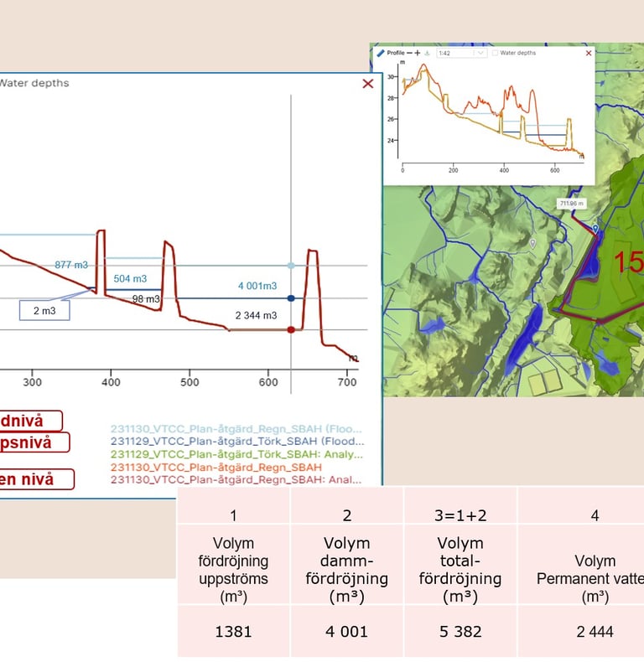The image size is (644, 662).
Task: Click the dark blue point on the vertical cursor line
Action: click(291, 298)
